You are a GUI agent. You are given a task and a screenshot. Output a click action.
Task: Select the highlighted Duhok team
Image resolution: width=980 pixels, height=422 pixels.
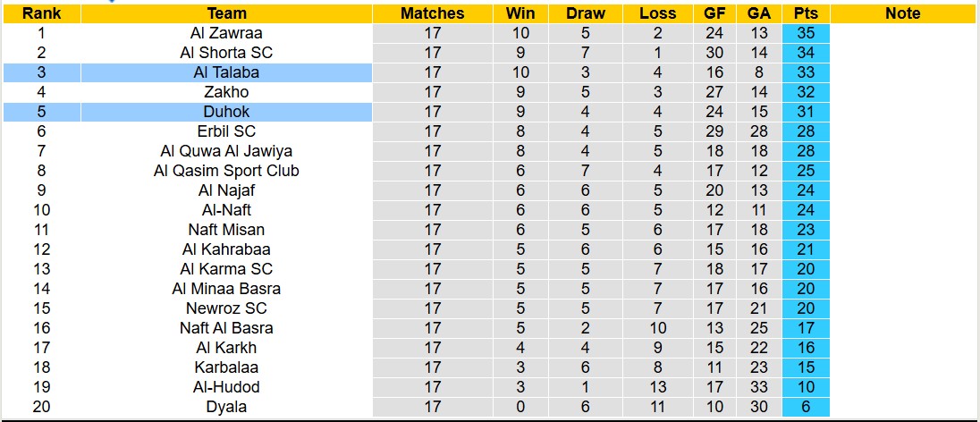(x=226, y=112)
